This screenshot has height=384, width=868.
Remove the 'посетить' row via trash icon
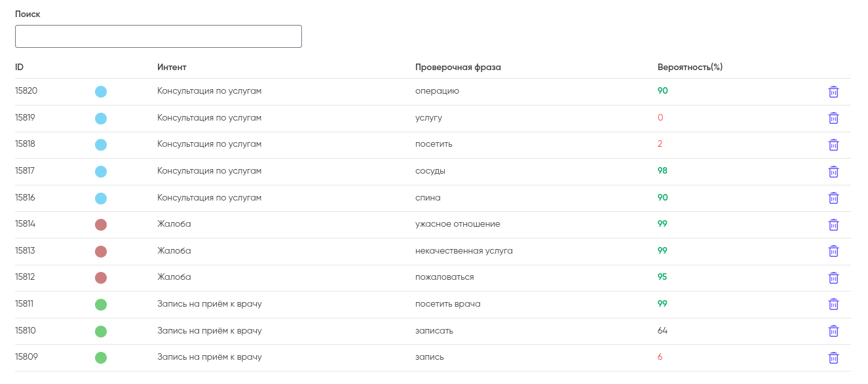click(833, 145)
